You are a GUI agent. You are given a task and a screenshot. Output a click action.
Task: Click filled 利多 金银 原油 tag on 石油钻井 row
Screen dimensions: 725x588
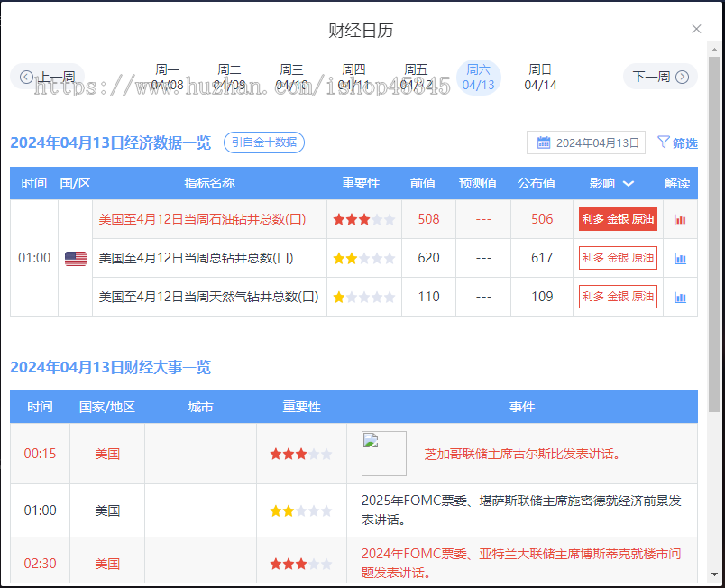[619, 219]
